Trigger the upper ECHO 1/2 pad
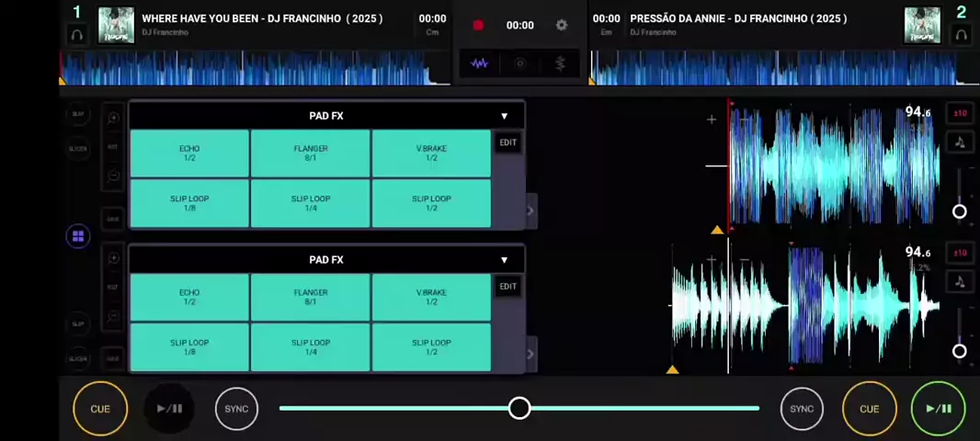 189,153
